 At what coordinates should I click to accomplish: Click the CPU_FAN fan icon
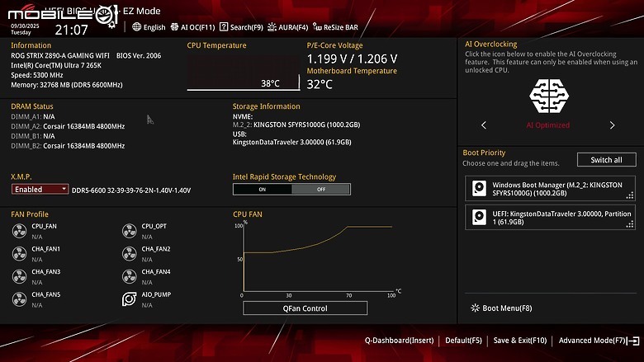pyautogui.click(x=19, y=231)
